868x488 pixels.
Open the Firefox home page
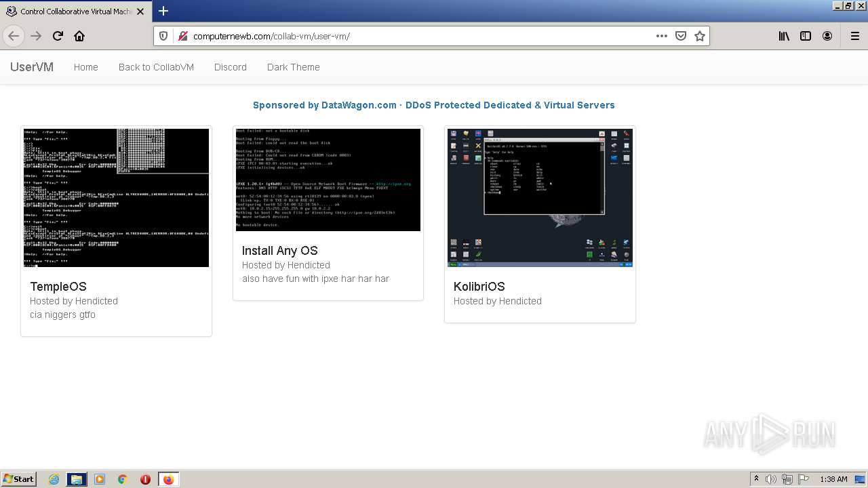[79, 36]
